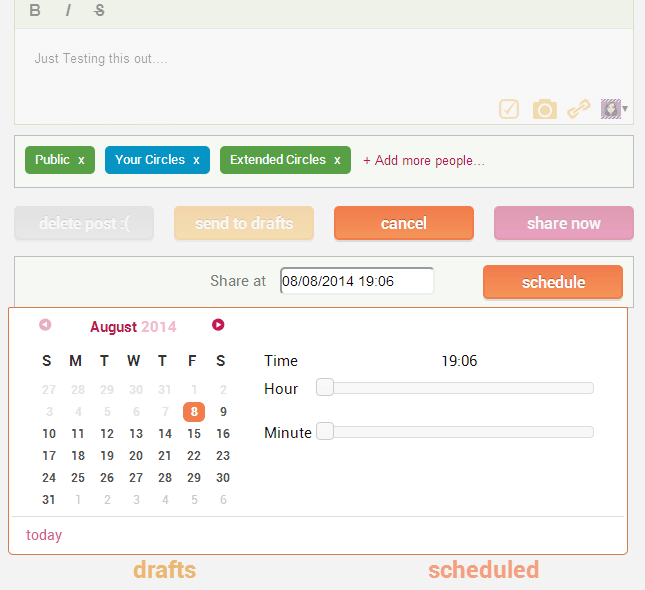Toggle bold formatting with the B icon
645x590 pixels.
click(35, 10)
